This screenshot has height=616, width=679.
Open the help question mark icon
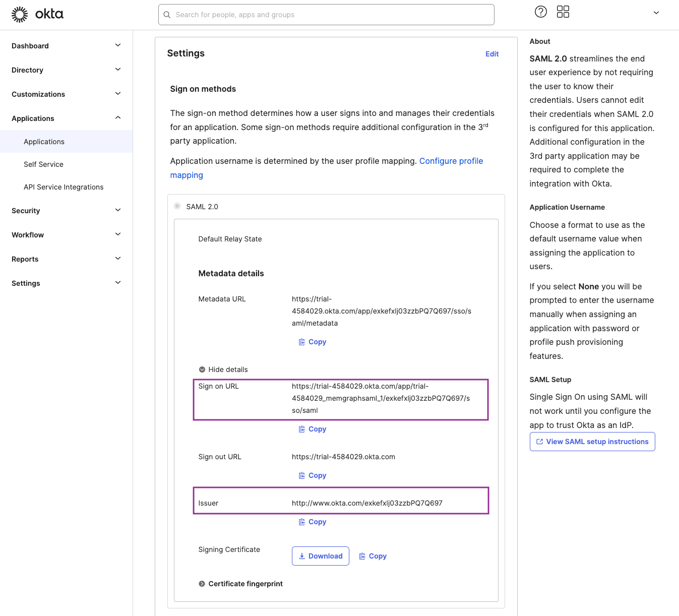tap(541, 12)
